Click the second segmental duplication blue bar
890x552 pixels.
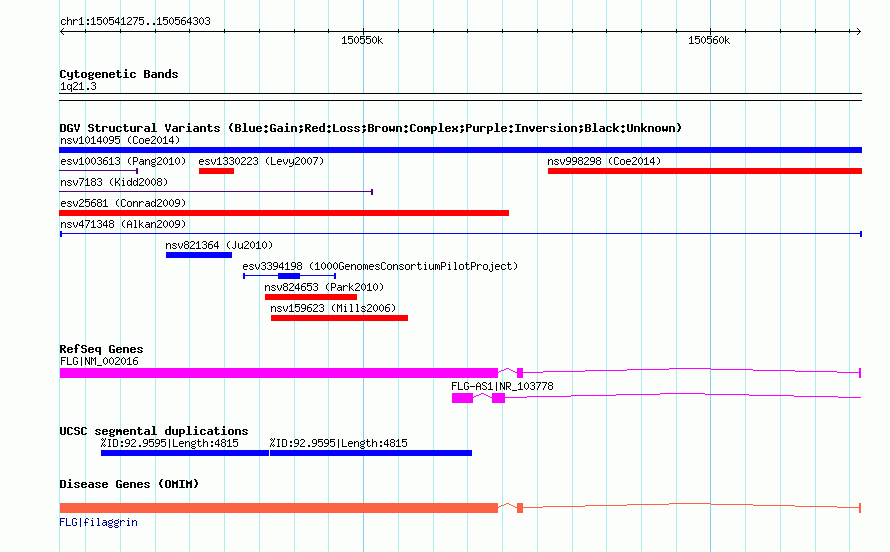(x=371, y=453)
